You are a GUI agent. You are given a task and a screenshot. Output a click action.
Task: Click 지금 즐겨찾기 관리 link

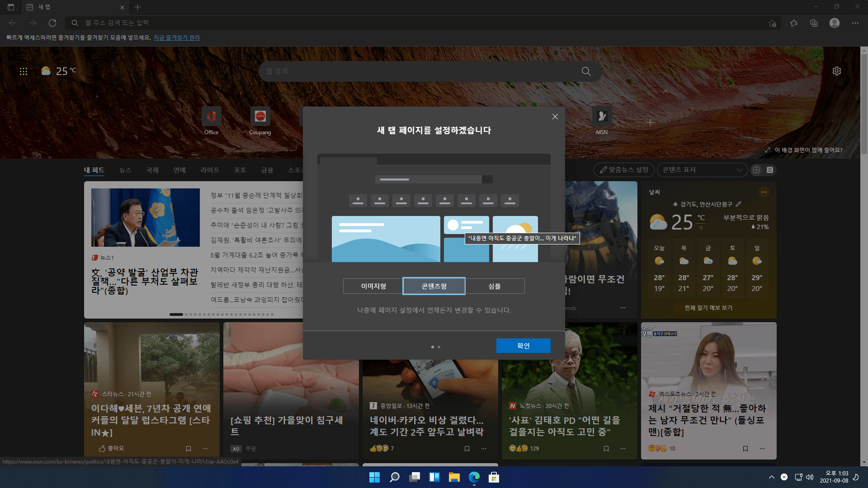point(177,38)
